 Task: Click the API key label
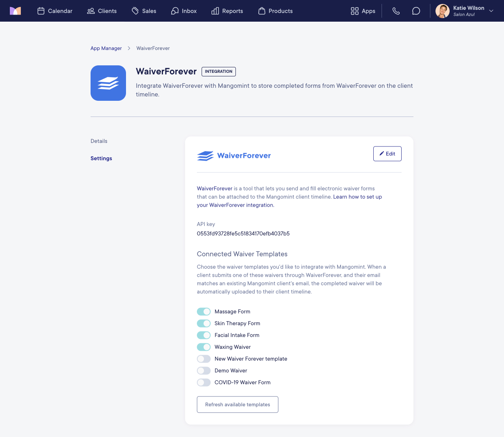point(206,224)
